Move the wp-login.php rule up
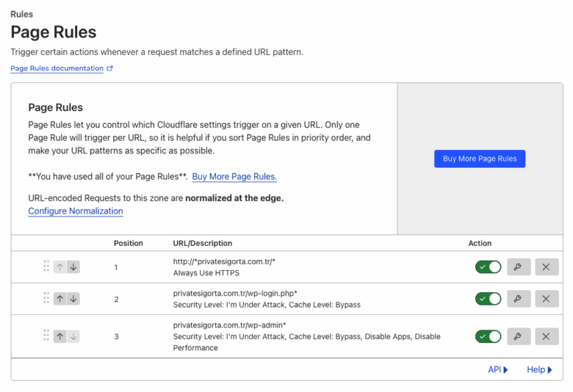The width and height of the screenshot is (573, 392). point(60,299)
